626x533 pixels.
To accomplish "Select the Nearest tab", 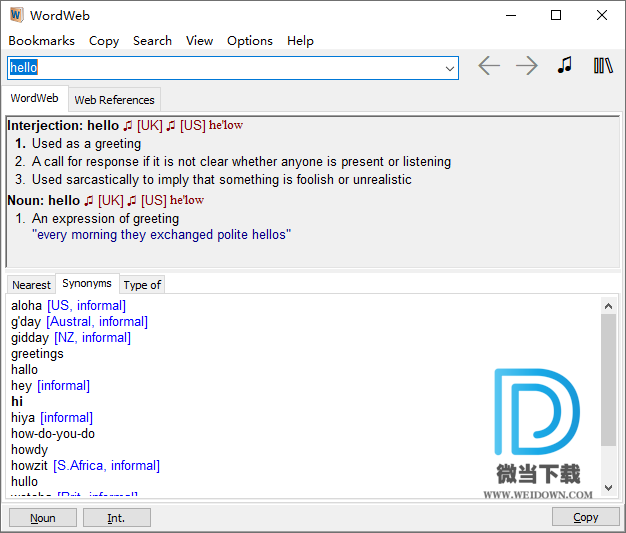I will [32, 285].
